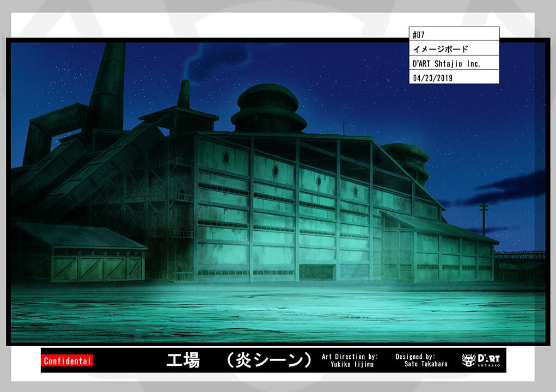556x392 pixels.
Task: Click the factory artwork image
Action: click(x=278, y=192)
